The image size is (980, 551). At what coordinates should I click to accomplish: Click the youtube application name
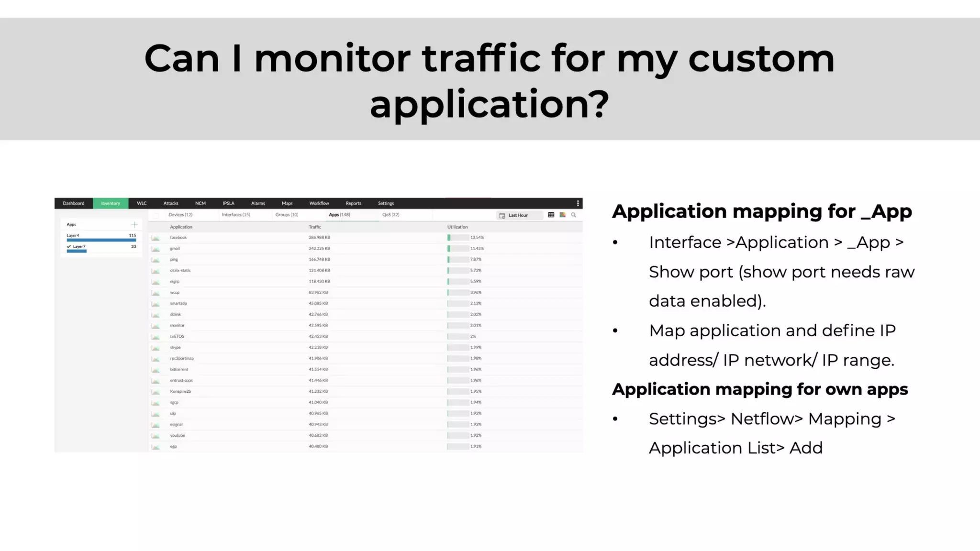click(178, 436)
